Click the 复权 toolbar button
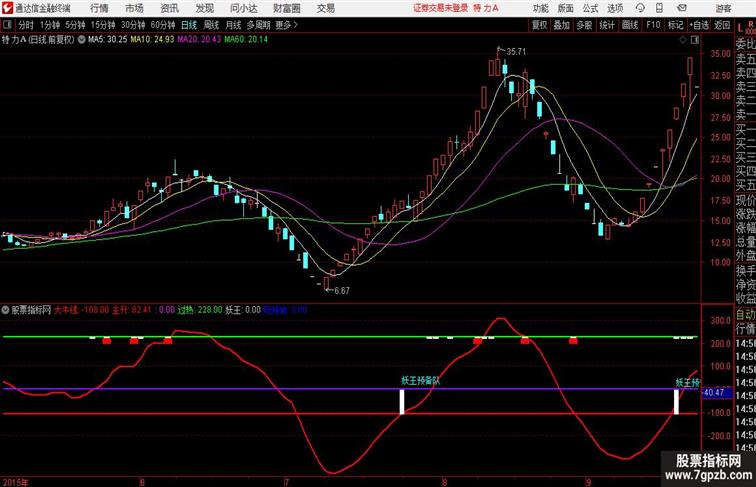The image size is (756, 487). tap(539, 25)
